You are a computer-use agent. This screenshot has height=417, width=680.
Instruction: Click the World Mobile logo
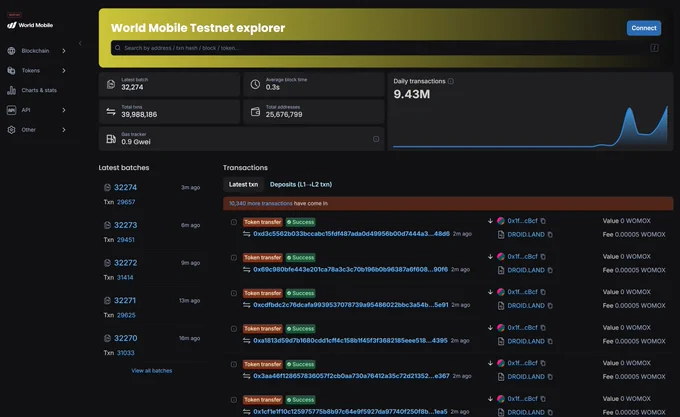[30, 25]
